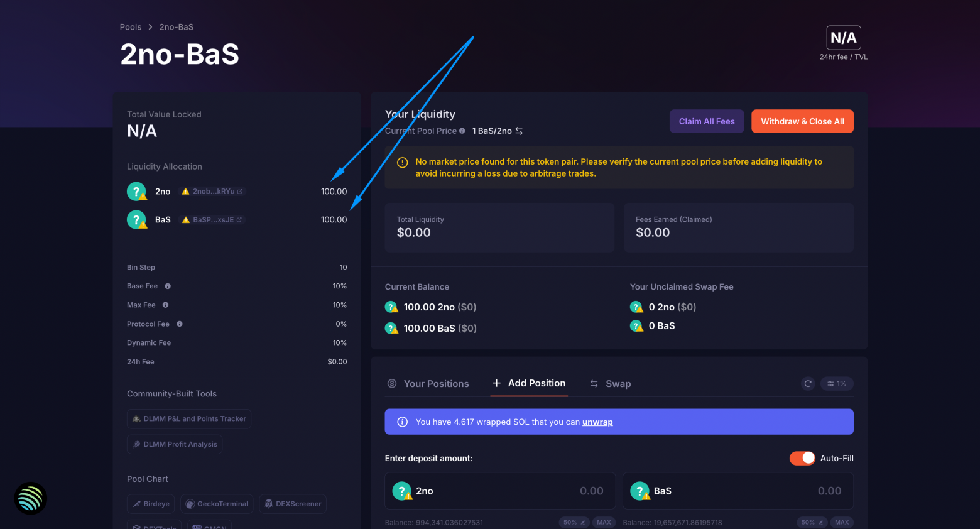This screenshot has width=980, height=529.
Task: Click the info icon in the yellow price warning
Action: click(402, 161)
